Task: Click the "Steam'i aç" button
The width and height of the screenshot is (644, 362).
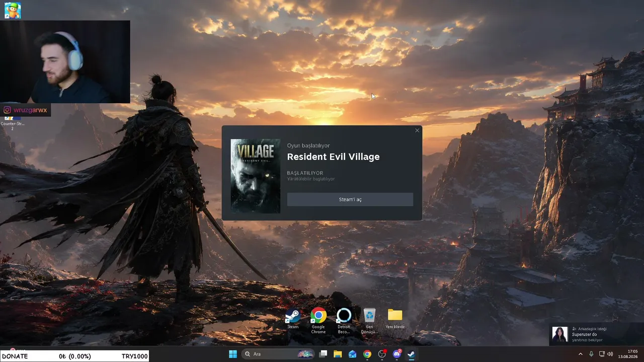Action: [x=350, y=200]
